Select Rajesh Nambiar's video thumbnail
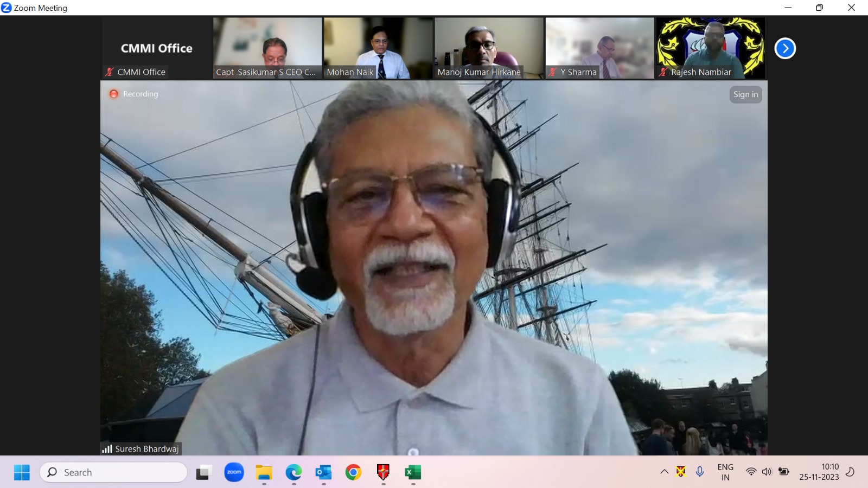Screen dimensions: 868x488 coord(710,48)
